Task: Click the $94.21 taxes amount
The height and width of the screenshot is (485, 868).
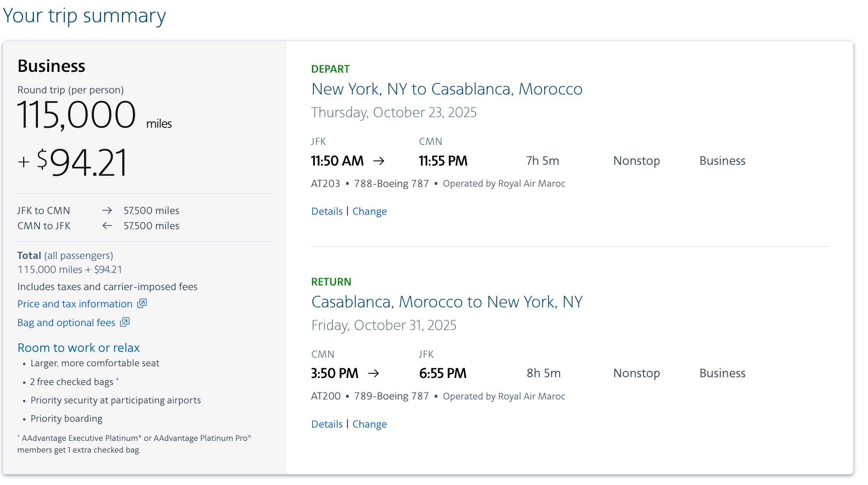Action: click(x=82, y=162)
